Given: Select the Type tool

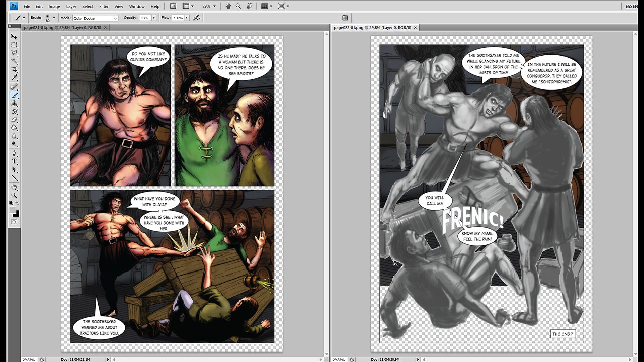Looking at the screenshot, I should tap(14, 161).
